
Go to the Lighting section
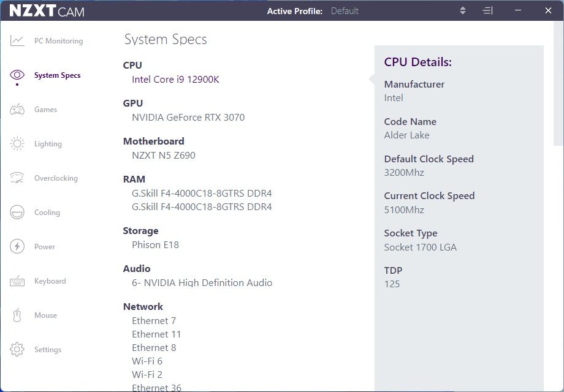pos(48,144)
